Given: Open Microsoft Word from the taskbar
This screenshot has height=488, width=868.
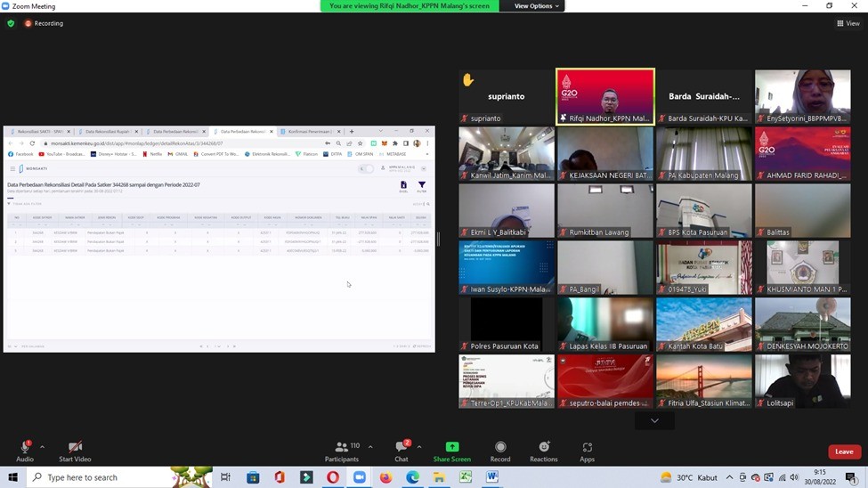Looking at the screenshot, I should coord(492,477).
